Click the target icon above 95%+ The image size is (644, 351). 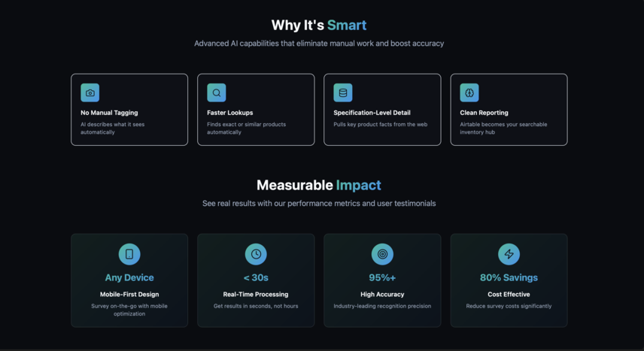382,254
